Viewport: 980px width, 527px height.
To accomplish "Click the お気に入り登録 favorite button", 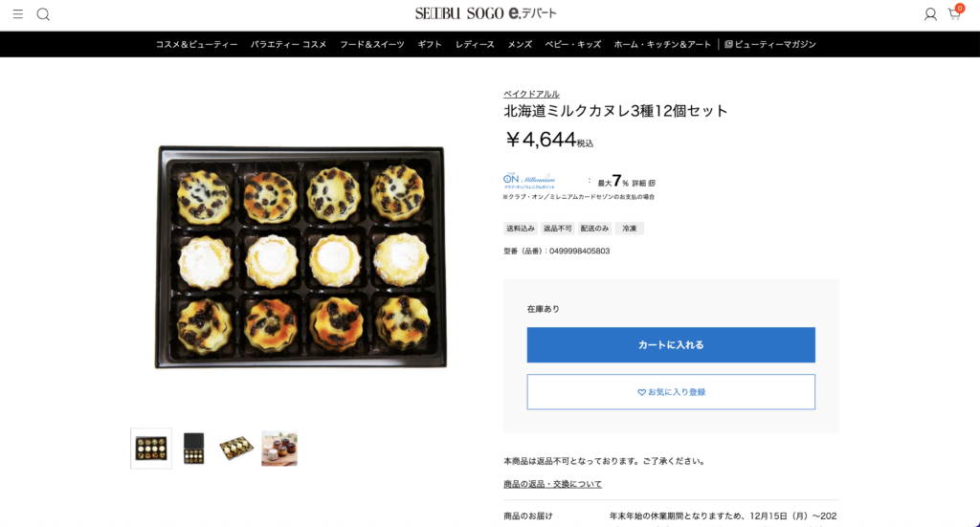I will coord(671,392).
